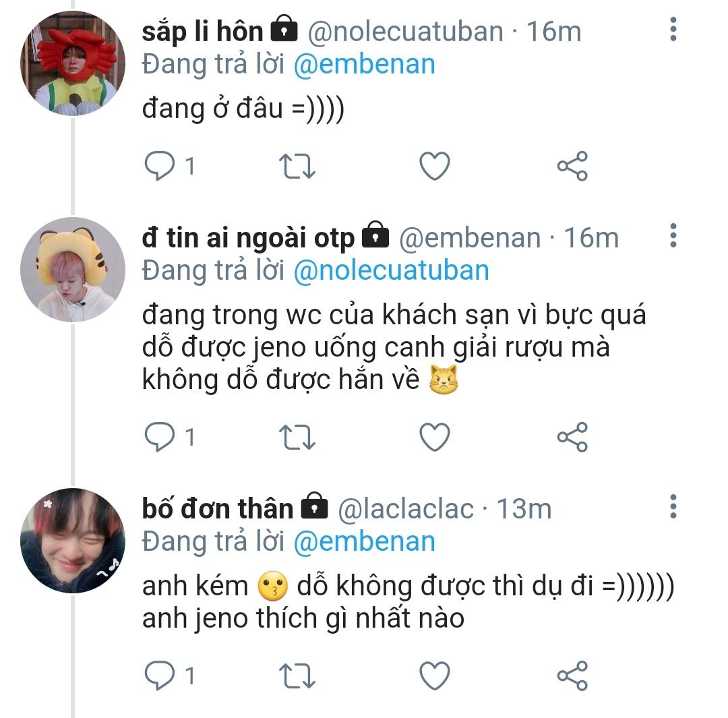Like the "đang ở đâu" tweet
The width and height of the screenshot is (728, 718).
pyautogui.click(x=435, y=166)
